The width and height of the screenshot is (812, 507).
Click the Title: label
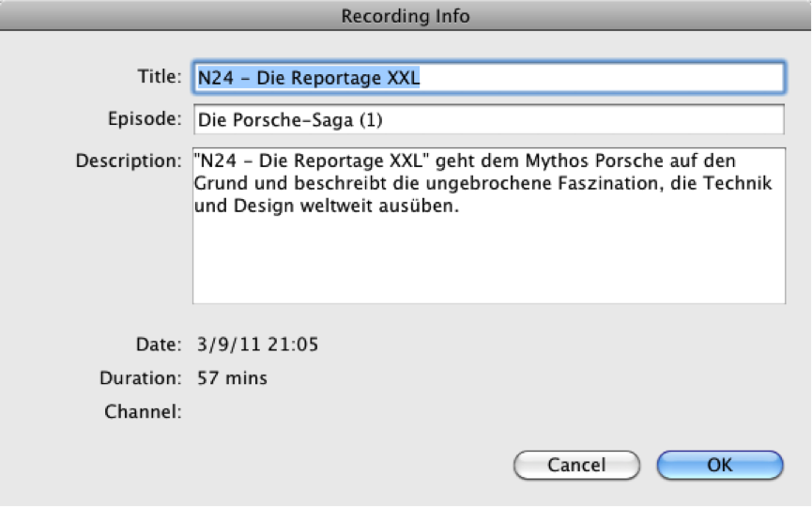[x=160, y=77]
